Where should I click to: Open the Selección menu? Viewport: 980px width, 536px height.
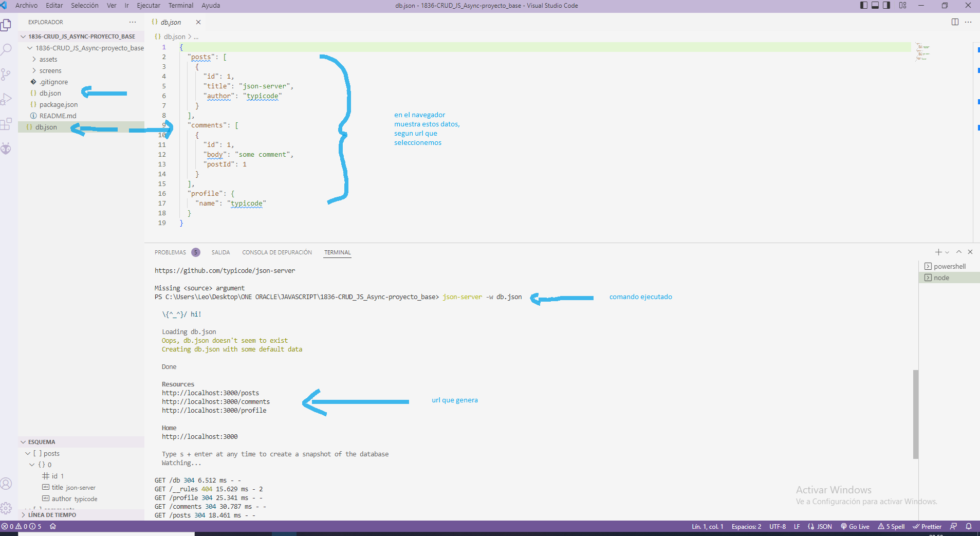tap(85, 5)
